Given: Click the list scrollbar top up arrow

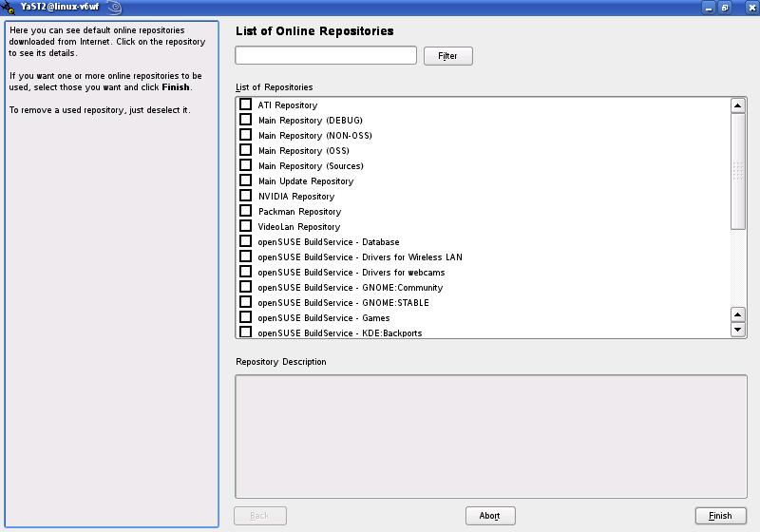Looking at the screenshot, I should coord(738,105).
